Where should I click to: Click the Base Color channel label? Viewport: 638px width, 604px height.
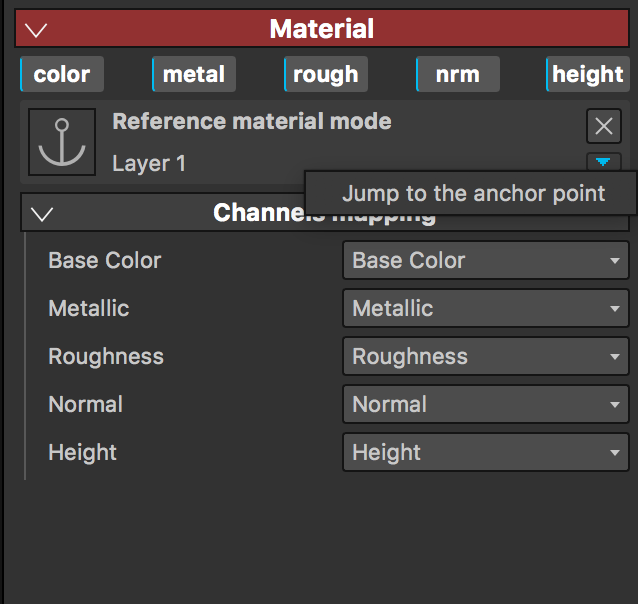pyautogui.click(x=105, y=261)
